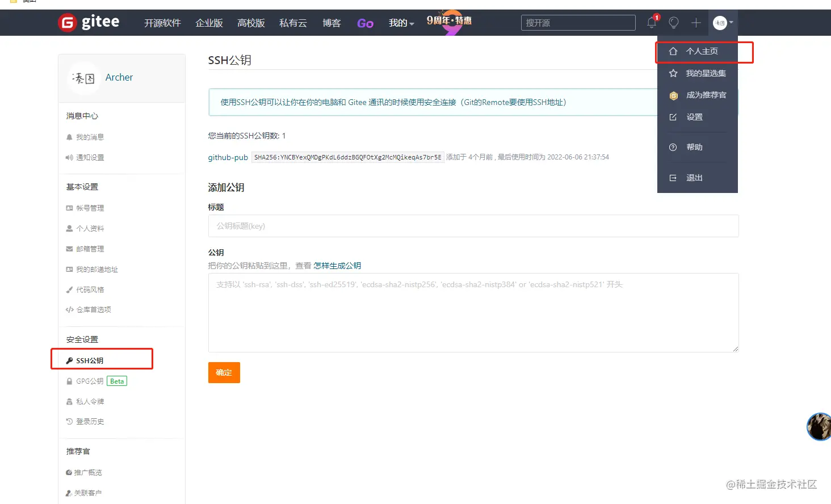Click the lightbulb icon in the navbar

pyautogui.click(x=674, y=23)
